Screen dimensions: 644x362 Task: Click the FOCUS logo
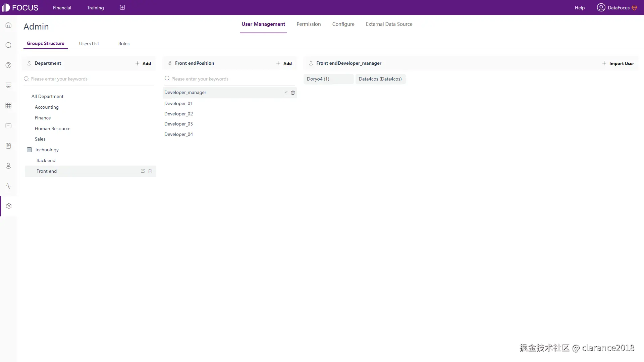20,7
